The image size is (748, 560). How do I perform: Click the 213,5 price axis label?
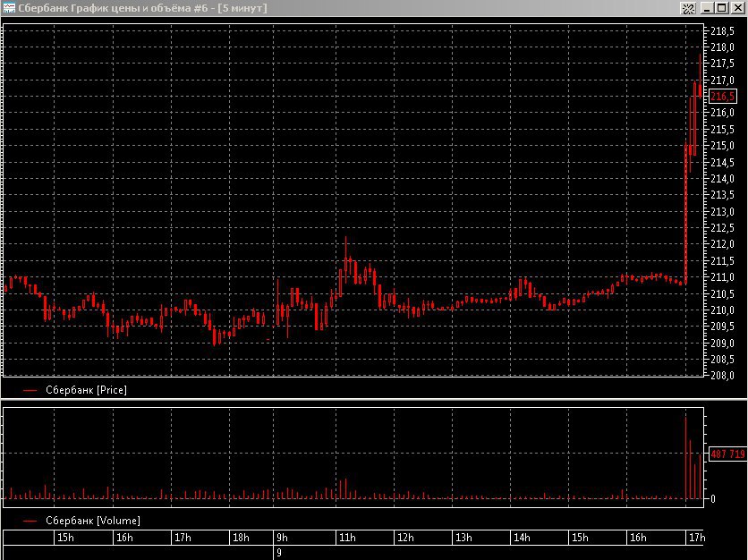[722, 195]
